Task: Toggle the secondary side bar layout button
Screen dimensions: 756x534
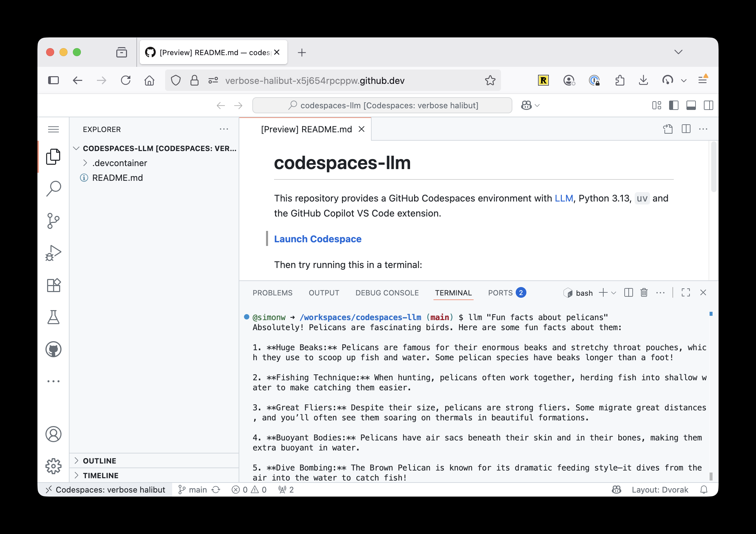Action: [708, 106]
